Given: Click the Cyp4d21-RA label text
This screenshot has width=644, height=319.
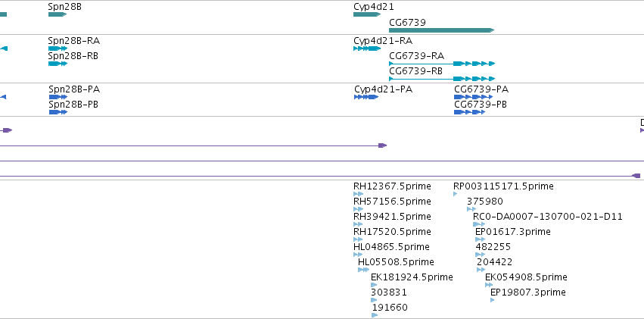Looking at the screenshot, I should pos(383,41).
